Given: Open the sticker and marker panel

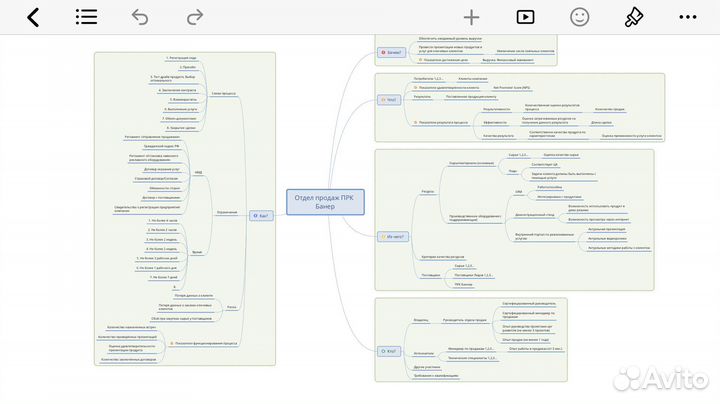Looking at the screenshot, I should (579, 17).
